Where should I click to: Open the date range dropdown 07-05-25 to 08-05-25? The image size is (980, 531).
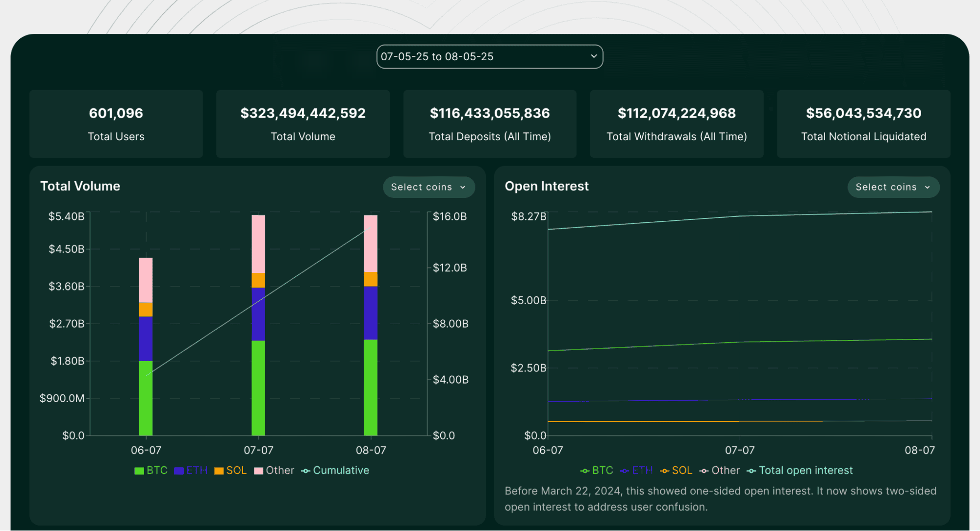[x=489, y=56]
